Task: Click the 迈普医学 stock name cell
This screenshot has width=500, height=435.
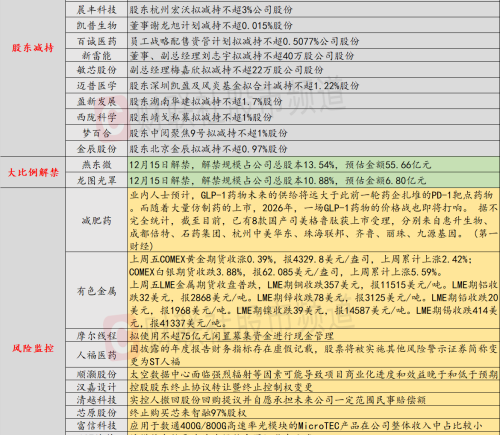Action: point(97,86)
